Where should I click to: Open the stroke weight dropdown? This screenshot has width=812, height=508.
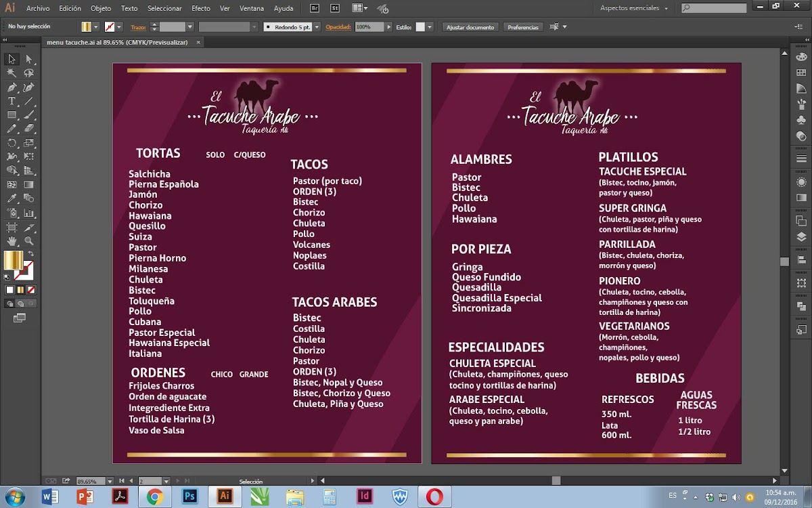190,27
